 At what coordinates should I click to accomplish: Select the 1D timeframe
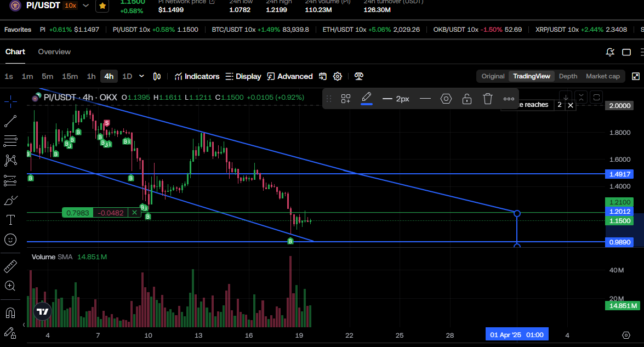(x=127, y=76)
